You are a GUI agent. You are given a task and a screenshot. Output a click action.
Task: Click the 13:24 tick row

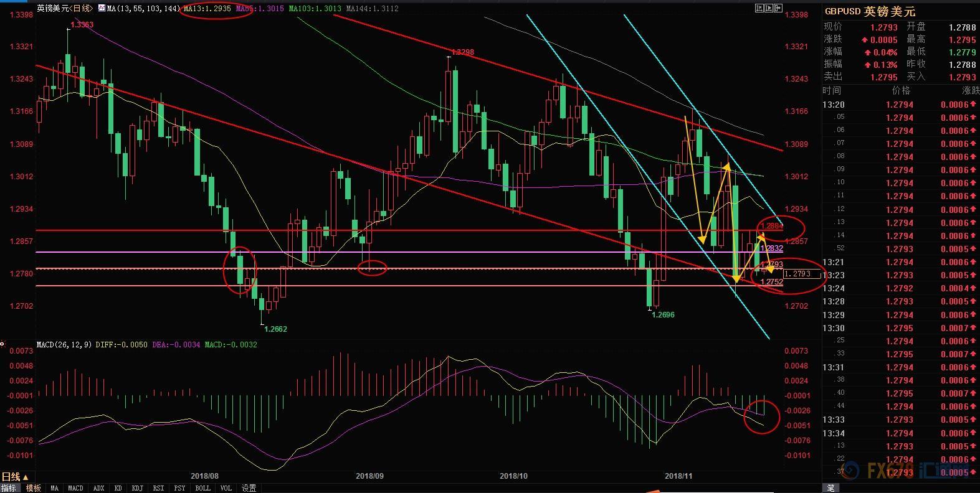coord(900,288)
